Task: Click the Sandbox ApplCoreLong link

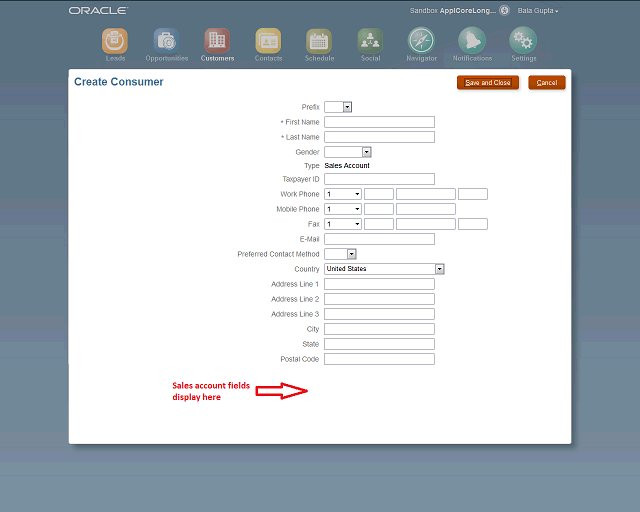Action: [453, 11]
